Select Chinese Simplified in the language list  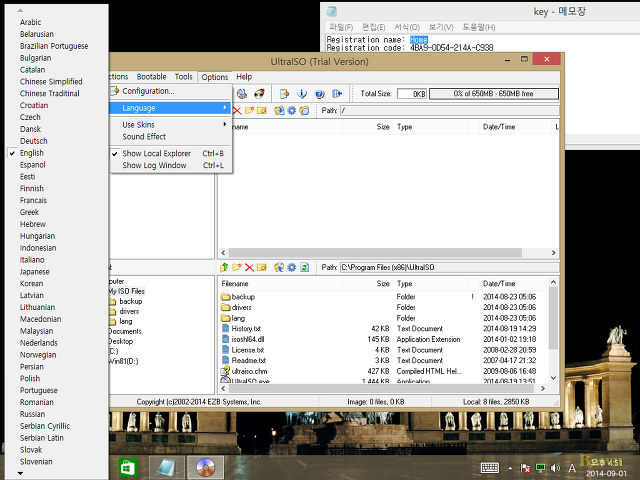57,82
